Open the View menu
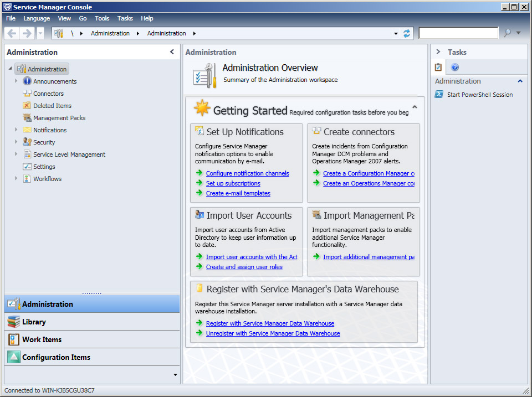The height and width of the screenshot is (397, 532). pyautogui.click(x=64, y=18)
